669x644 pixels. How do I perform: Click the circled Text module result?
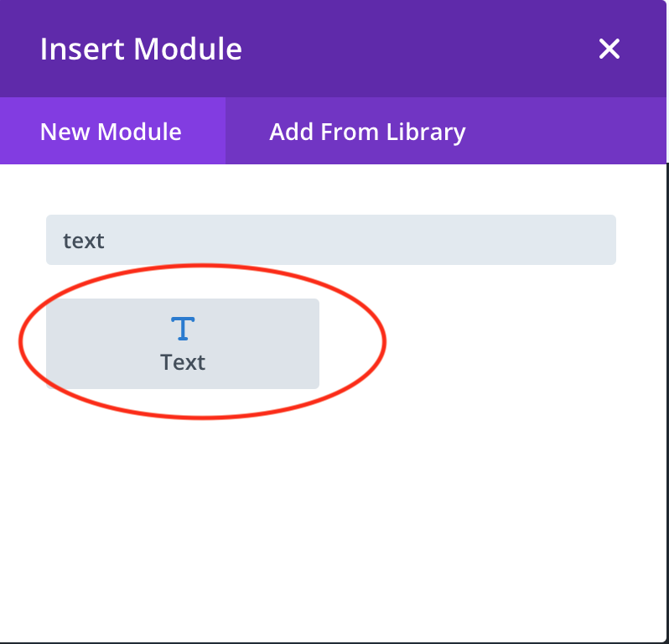[183, 344]
